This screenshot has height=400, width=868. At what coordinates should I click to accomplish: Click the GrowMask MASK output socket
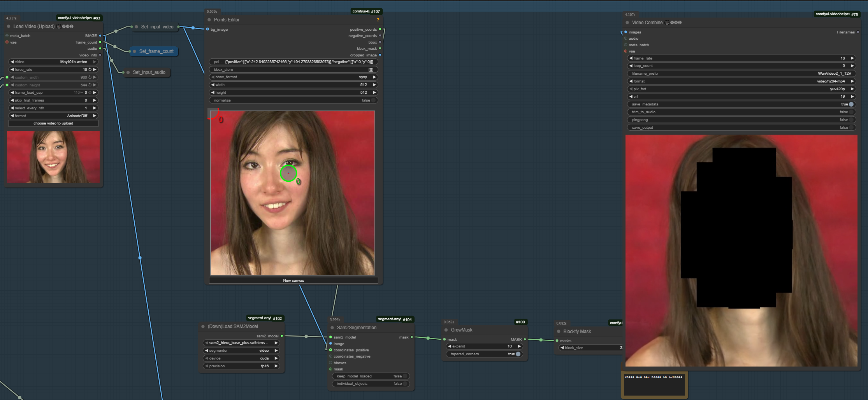click(525, 339)
